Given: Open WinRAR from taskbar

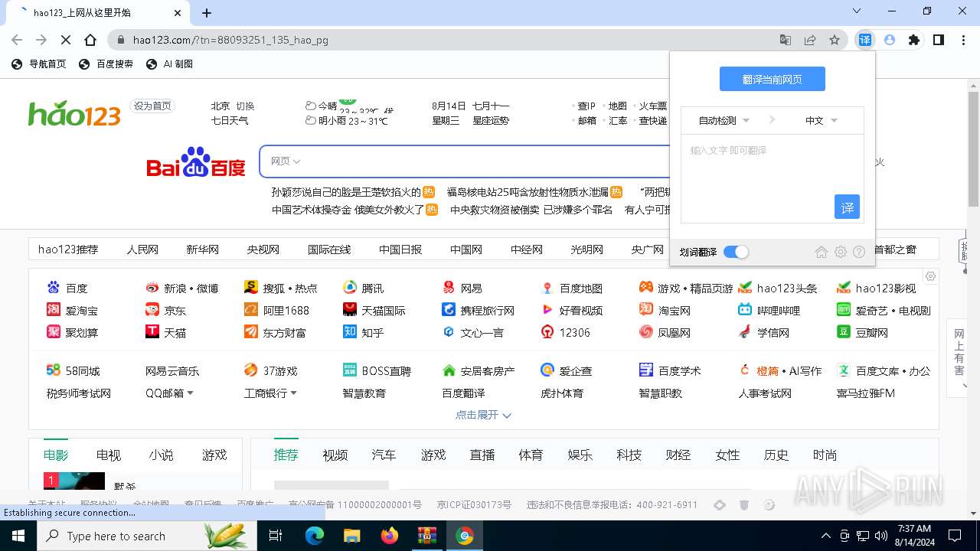Looking at the screenshot, I should coord(426,536).
